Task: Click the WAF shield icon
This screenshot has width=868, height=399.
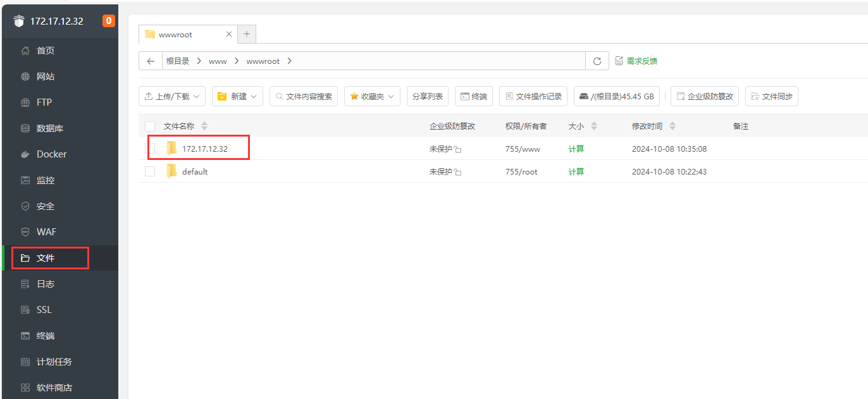Action: [25, 232]
